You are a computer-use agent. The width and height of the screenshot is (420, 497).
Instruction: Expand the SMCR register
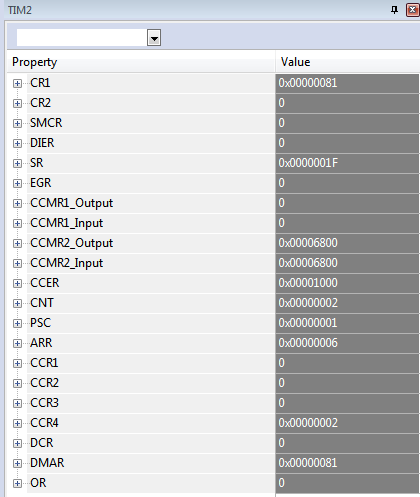17,123
